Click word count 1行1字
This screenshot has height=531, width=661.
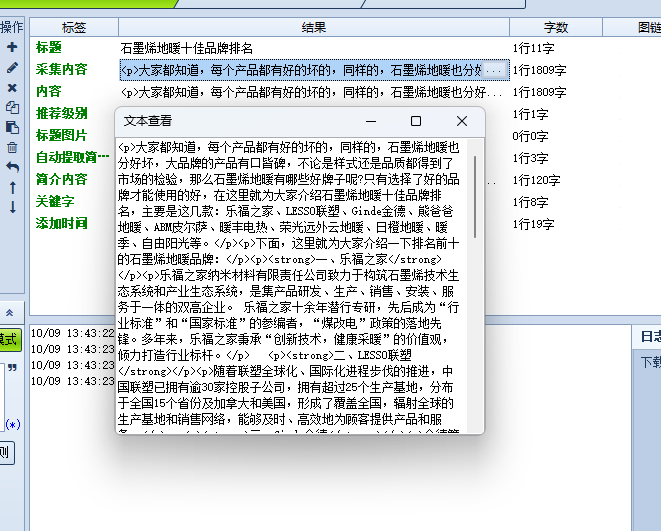point(530,114)
